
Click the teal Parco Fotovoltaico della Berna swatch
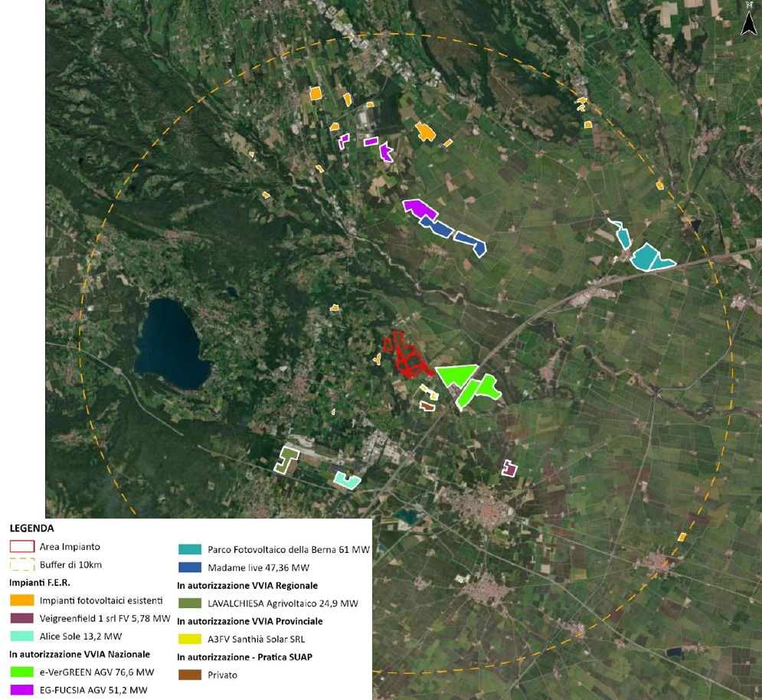(190, 549)
